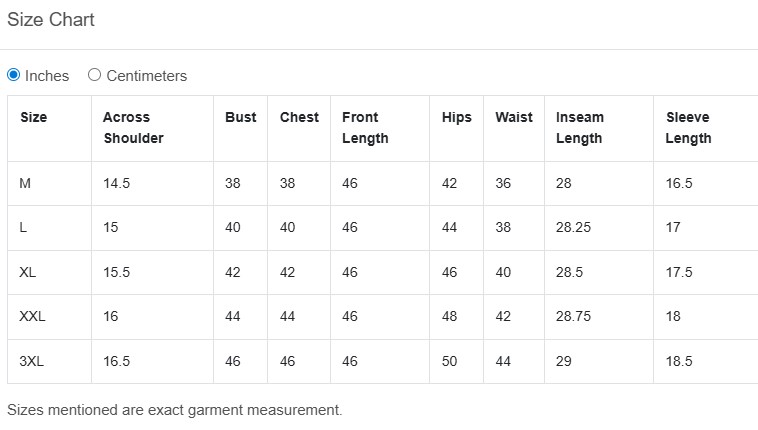
Task: Switch units to Centimeters
Action: coord(95,75)
